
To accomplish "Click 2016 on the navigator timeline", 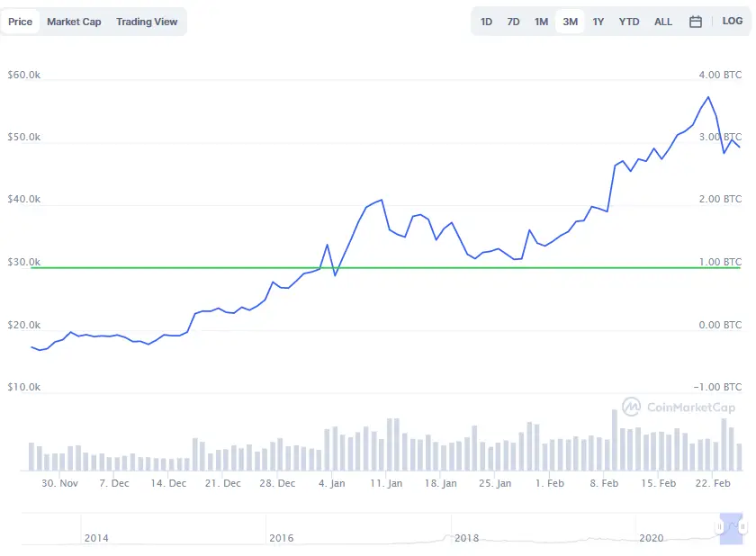I will [281, 538].
